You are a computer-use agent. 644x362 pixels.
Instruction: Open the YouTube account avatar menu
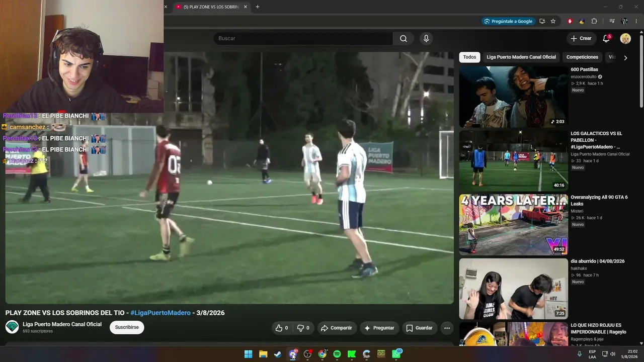pos(625,39)
